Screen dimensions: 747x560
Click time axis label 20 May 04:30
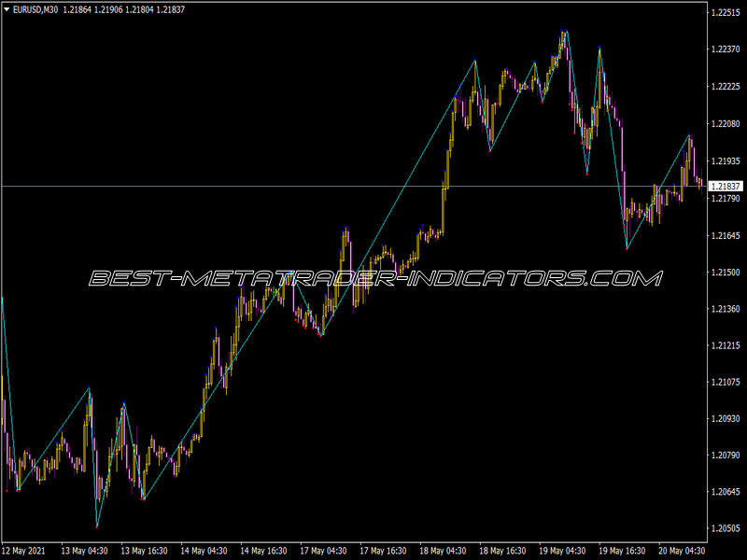(682, 552)
